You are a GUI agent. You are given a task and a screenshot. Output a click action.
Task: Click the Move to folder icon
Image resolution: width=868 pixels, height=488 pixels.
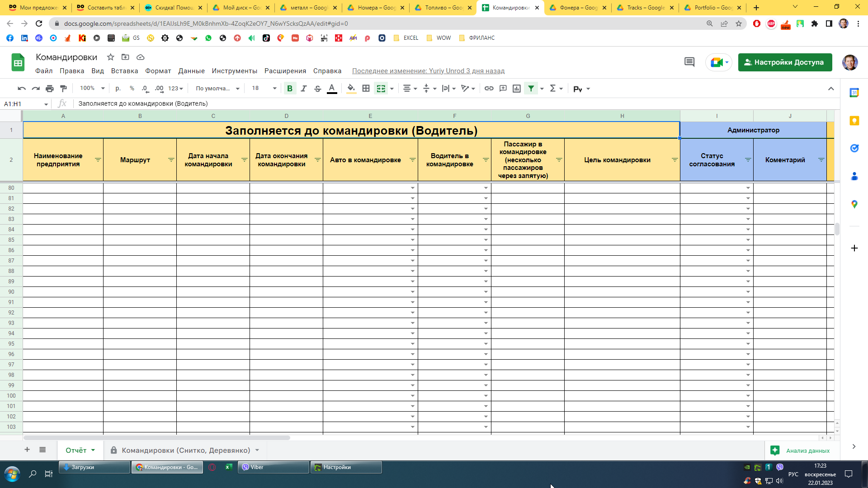click(x=126, y=57)
